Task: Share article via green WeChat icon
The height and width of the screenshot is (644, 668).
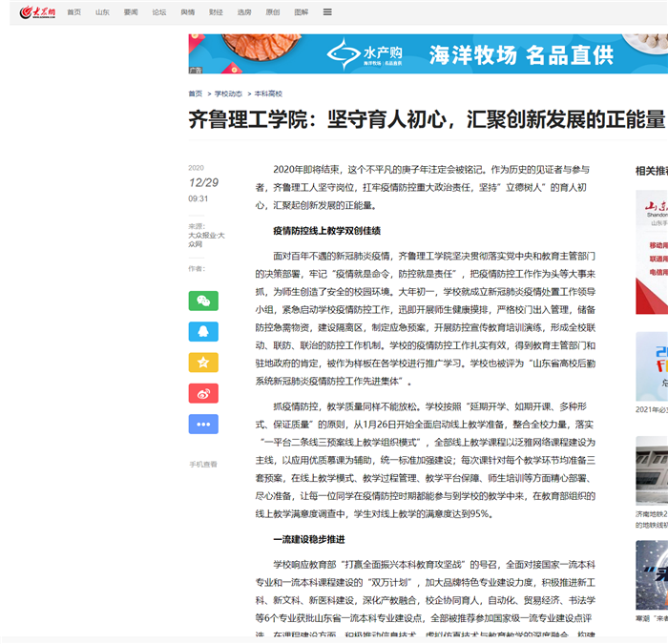Action: tap(203, 301)
